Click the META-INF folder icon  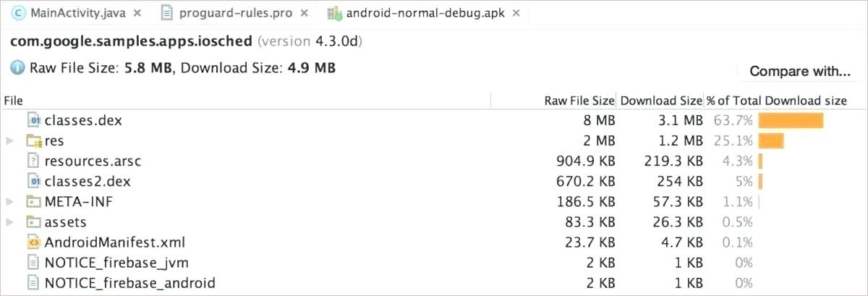click(34, 201)
